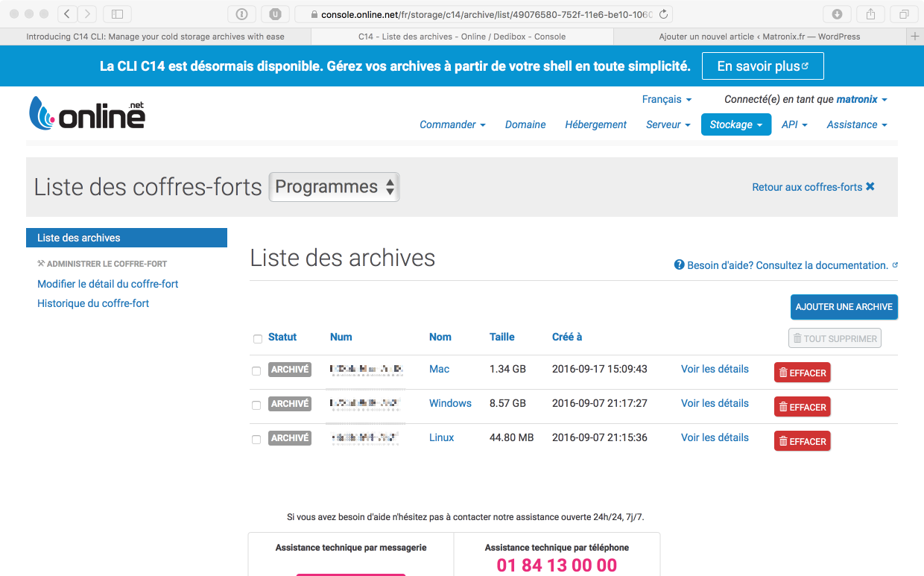Sort archives by Créé à column

click(567, 337)
